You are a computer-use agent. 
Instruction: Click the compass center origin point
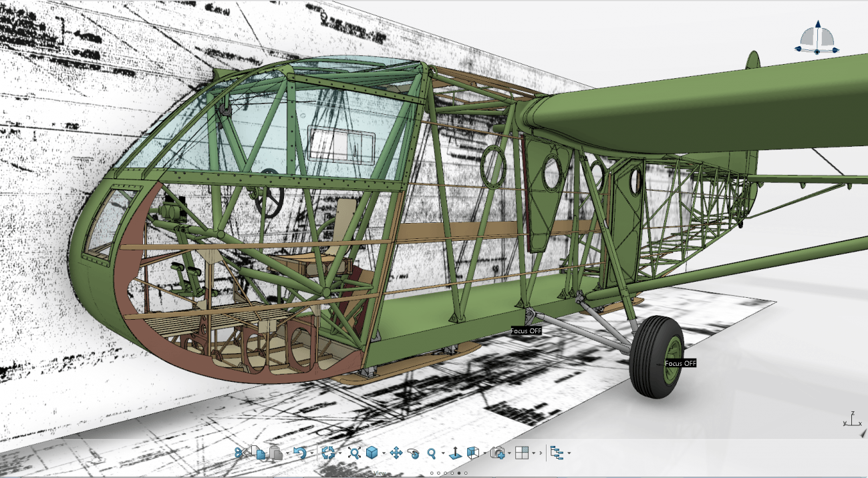(x=816, y=51)
